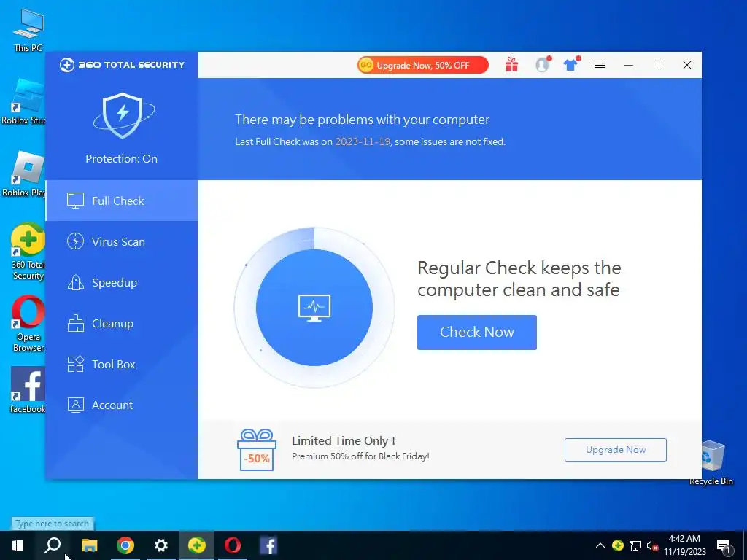Click the circular monitor scan graphic

click(314, 308)
